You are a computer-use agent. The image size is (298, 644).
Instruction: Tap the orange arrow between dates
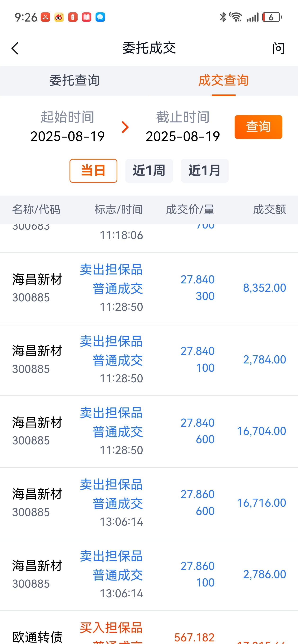coord(125,127)
